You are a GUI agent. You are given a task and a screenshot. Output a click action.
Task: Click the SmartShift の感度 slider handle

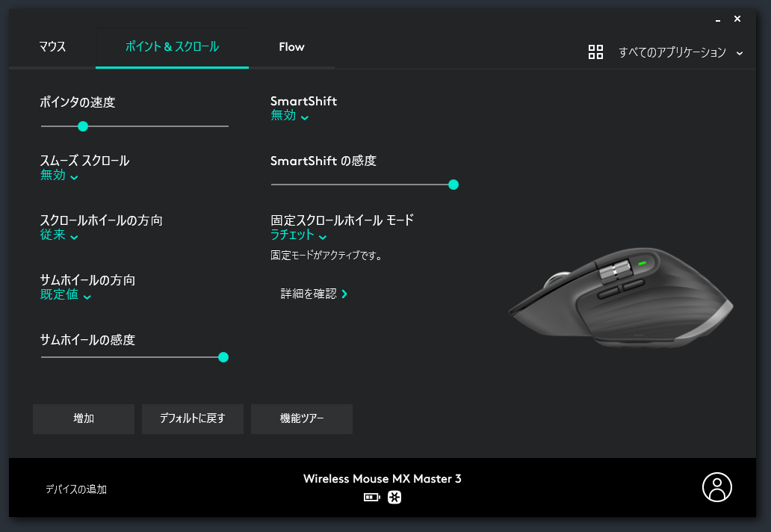(x=453, y=185)
